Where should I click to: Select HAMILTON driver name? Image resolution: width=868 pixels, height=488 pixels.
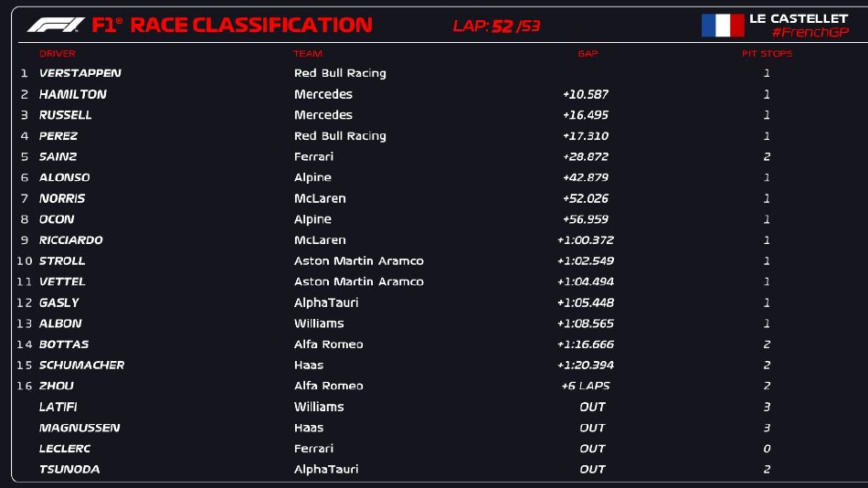[x=73, y=94]
